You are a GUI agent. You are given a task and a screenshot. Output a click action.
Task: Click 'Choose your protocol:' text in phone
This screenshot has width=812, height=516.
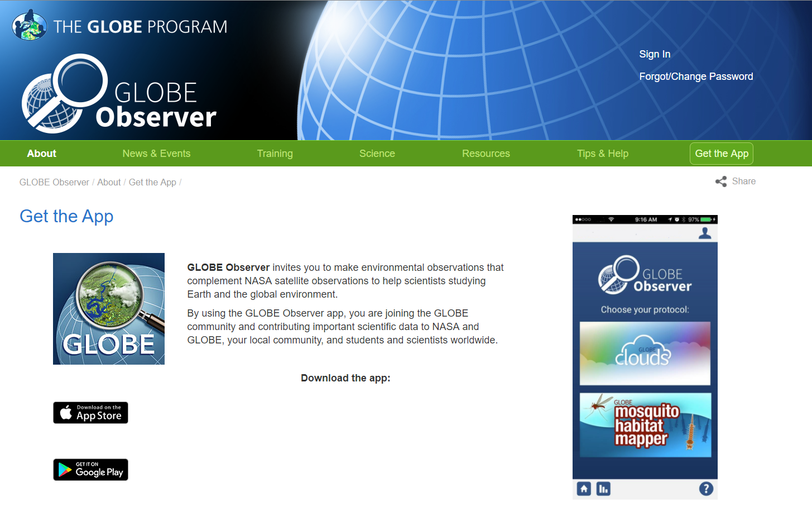pos(645,310)
